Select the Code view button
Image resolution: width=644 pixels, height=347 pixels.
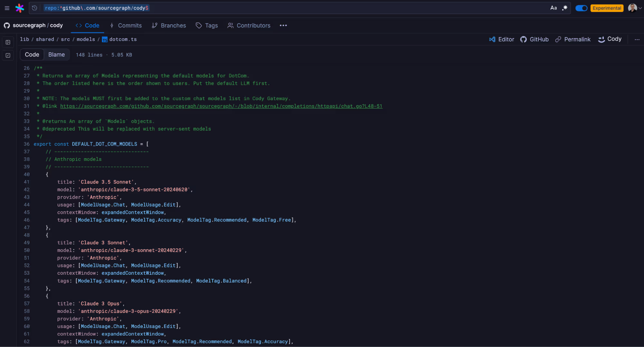(x=32, y=55)
